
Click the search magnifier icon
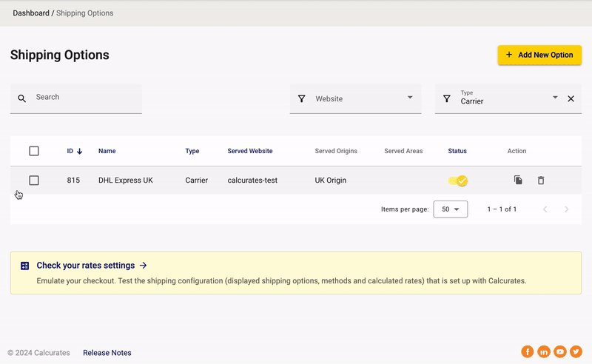(x=22, y=98)
